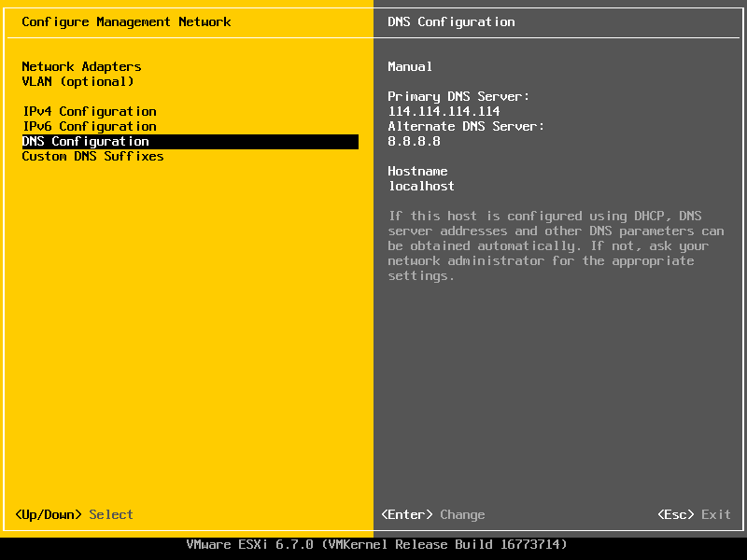Click primary DNS value 114.114.114.114

(x=444, y=111)
